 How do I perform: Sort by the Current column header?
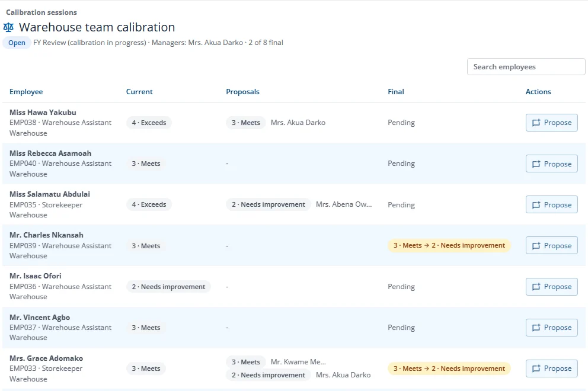pyautogui.click(x=139, y=92)
